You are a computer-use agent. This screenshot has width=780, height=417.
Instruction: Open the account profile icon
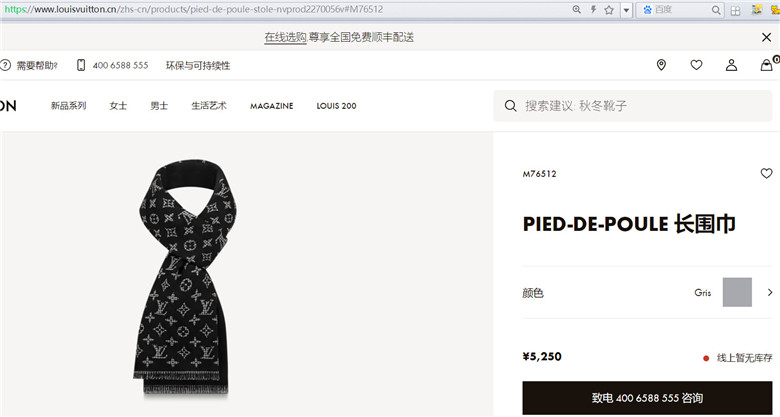point(731,65)
